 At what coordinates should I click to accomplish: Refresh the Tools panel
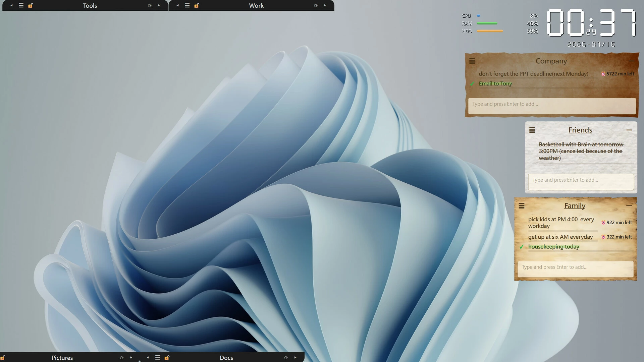[150, 5]
